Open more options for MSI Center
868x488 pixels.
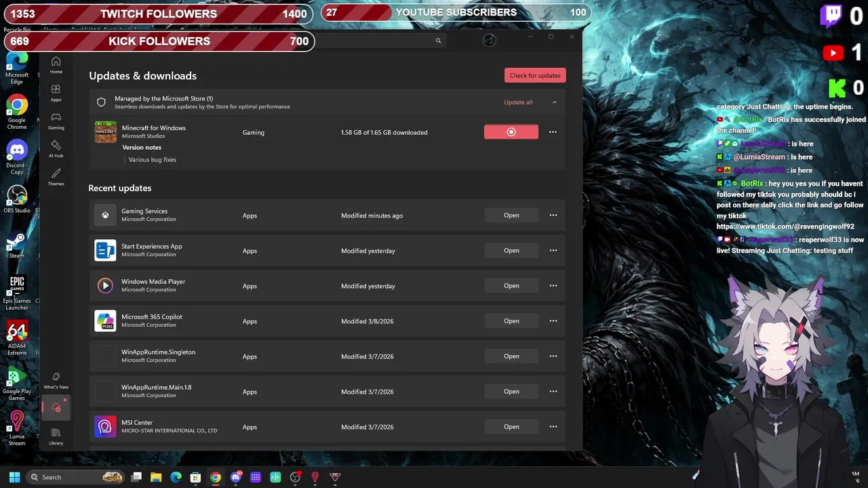(553, 427)
